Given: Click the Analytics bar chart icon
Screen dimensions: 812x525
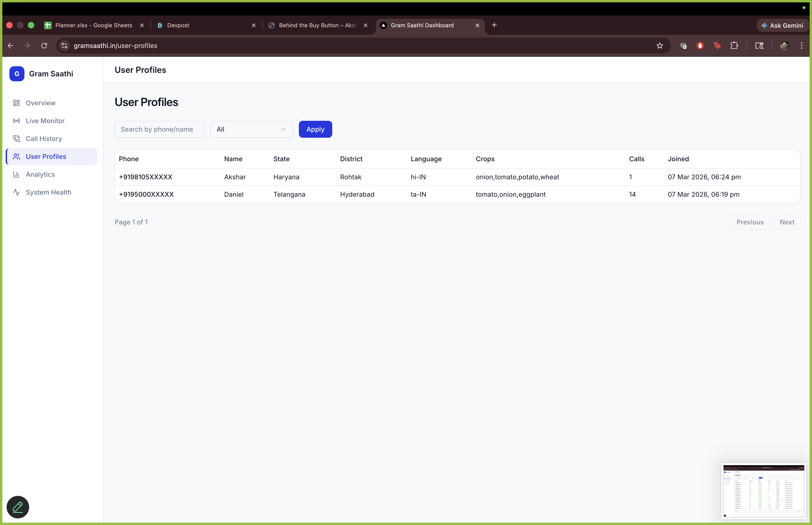Looking at the screenshot, I should click(x=16, y=174).
